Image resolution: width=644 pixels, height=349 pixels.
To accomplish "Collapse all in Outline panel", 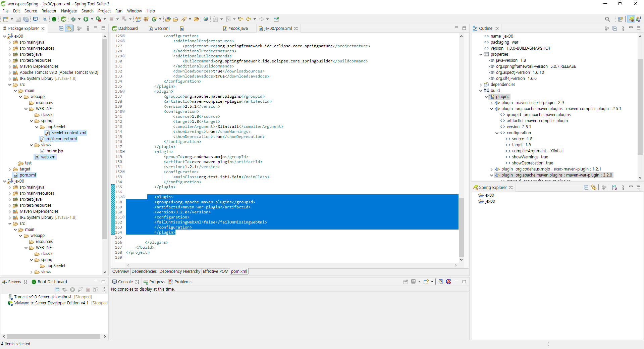I will [614, 29].
